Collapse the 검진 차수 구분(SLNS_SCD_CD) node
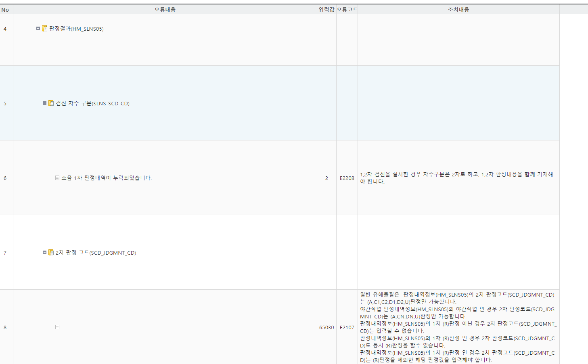This screenshot has width=588, height=364. pos(44,103)
